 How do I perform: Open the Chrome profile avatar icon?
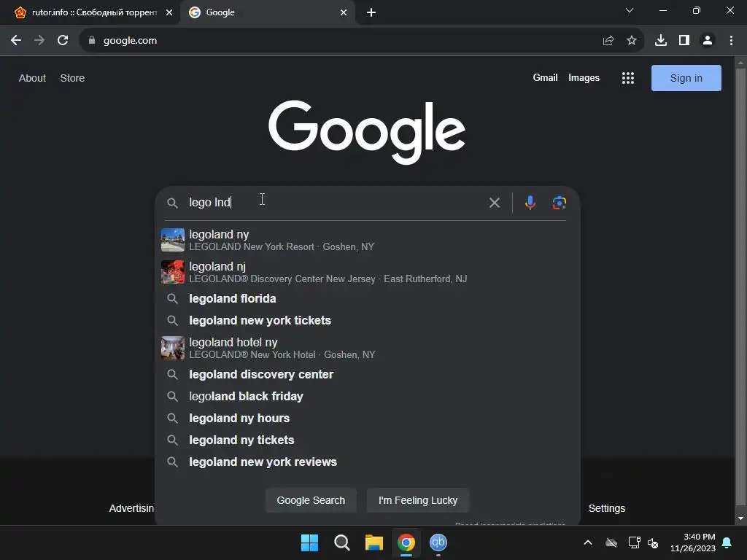click(x=708, y=41)
